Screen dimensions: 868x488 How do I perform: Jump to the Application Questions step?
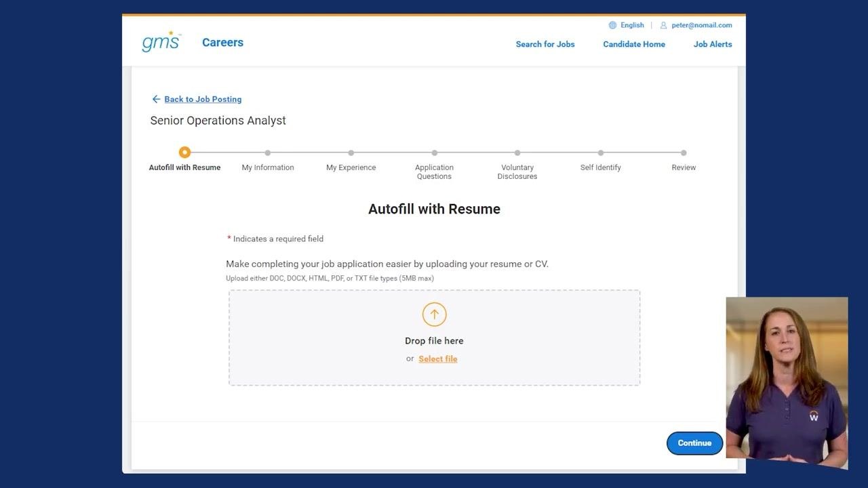(x=434, y=165)
